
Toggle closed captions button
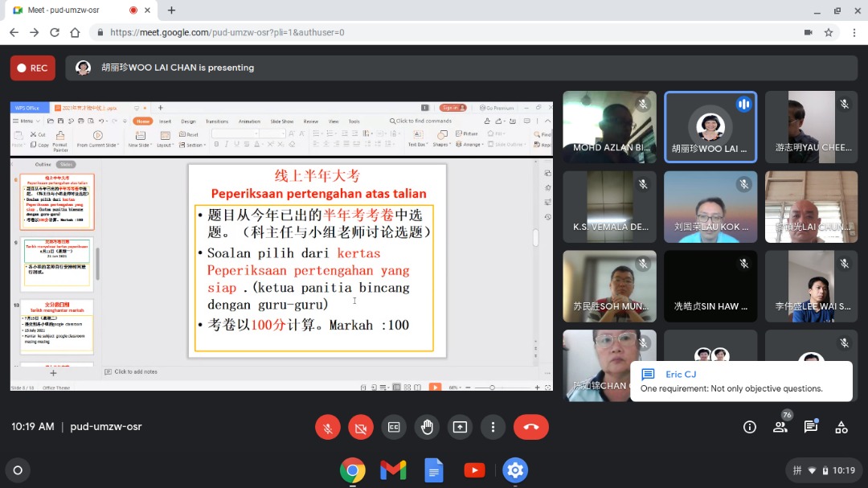pyautogui.click(x=393, y=427)
